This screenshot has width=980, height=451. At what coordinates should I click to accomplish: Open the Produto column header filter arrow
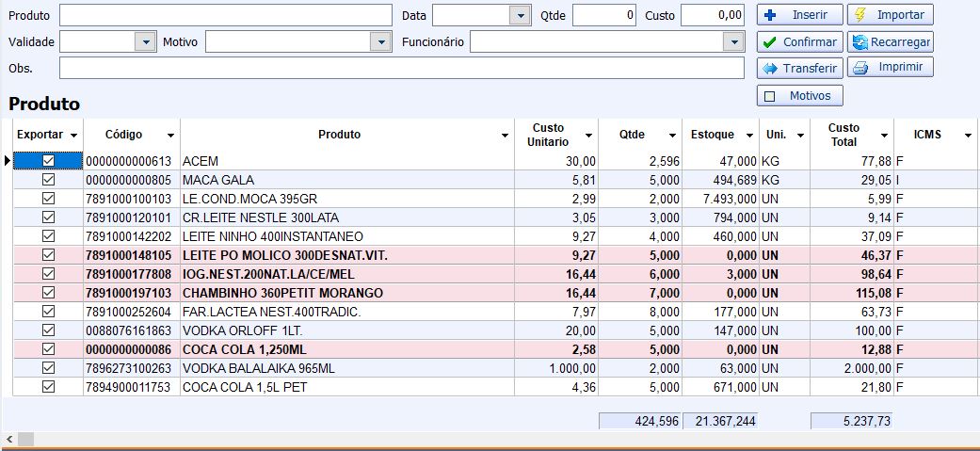point(505,136)
